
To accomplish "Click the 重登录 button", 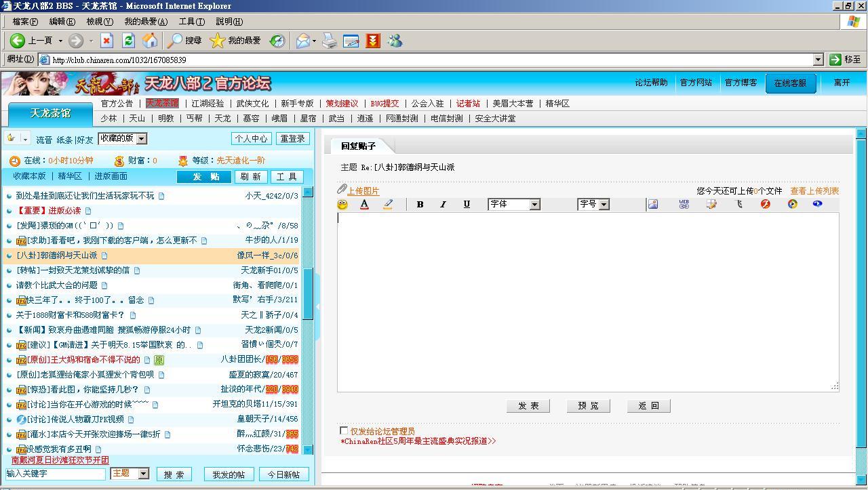I will point(292,138).
